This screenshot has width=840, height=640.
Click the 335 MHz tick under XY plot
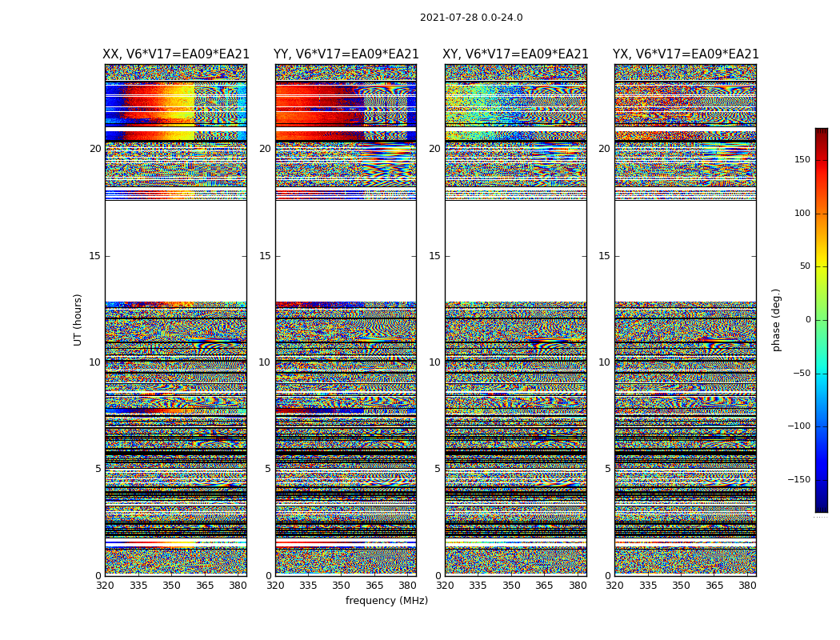coord(478,586)
